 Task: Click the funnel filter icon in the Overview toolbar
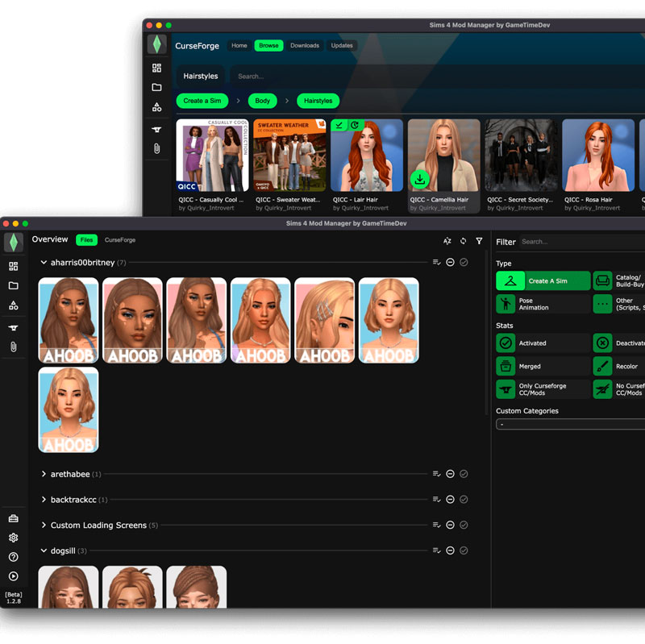click(479, 241)
